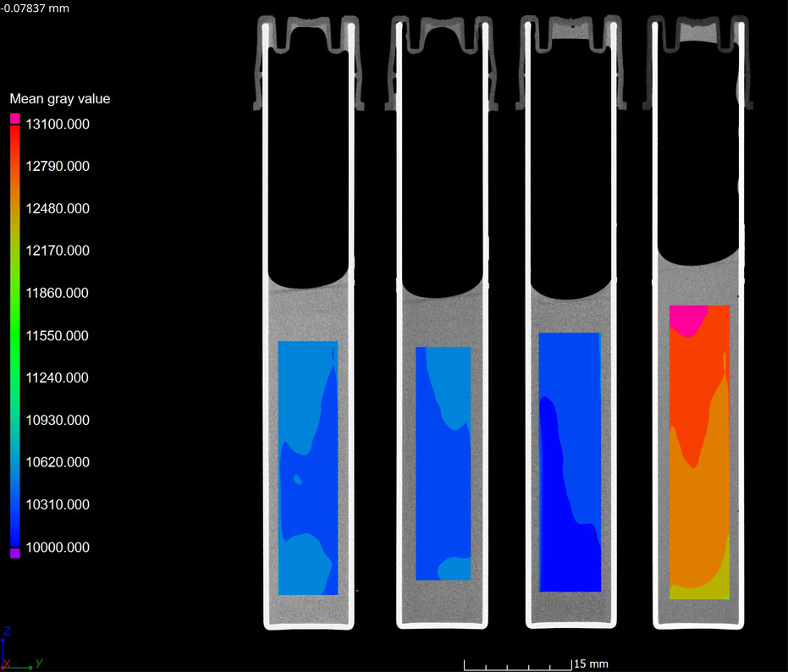Click the mean gray value color bar
Screen dimensions: 788x672
[x=15, y=336]
